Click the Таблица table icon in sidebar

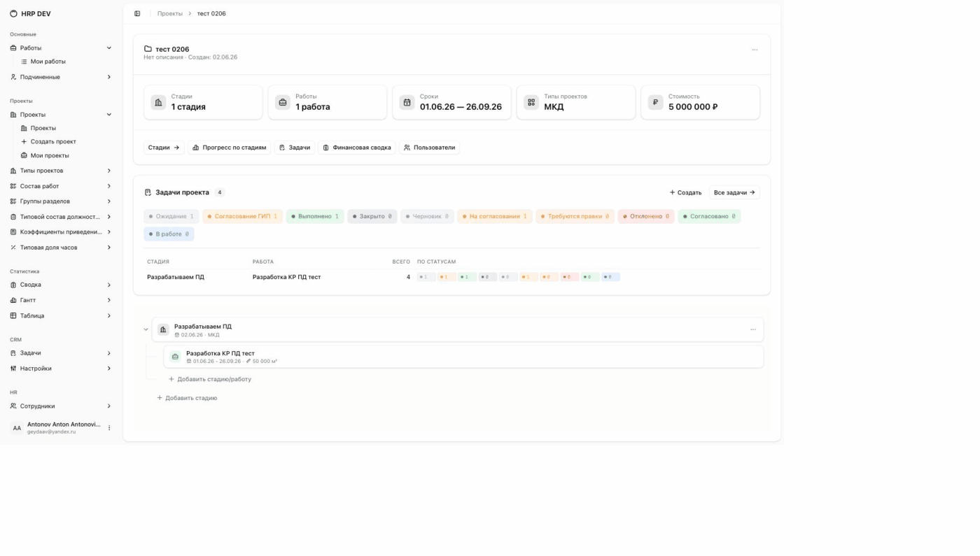pos(13,315)
